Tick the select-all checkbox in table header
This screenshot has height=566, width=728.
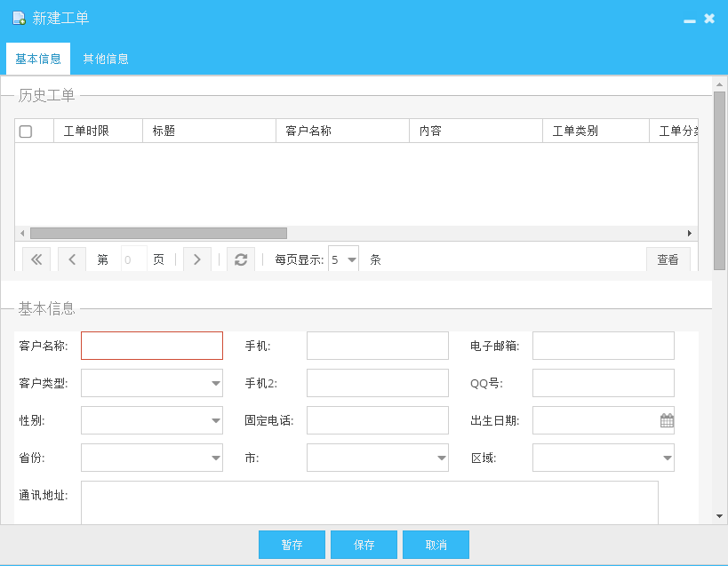click(26, 132)
